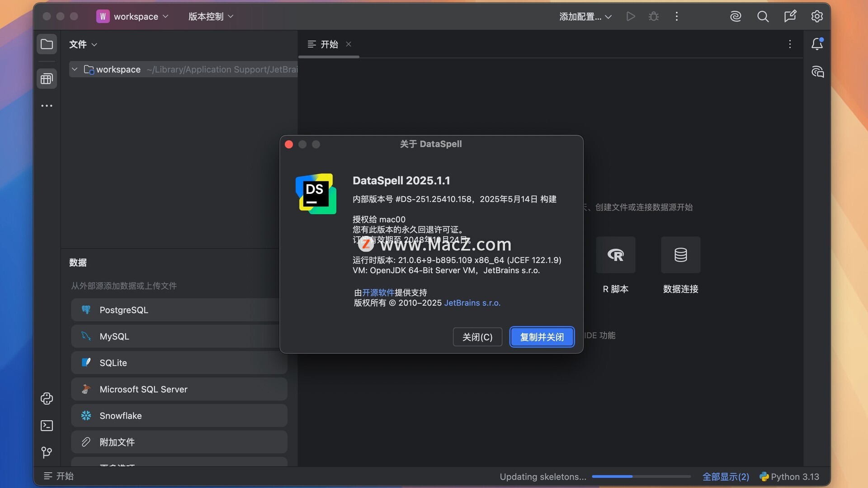
Task: Add a MySQL data source
Action: 179,336
